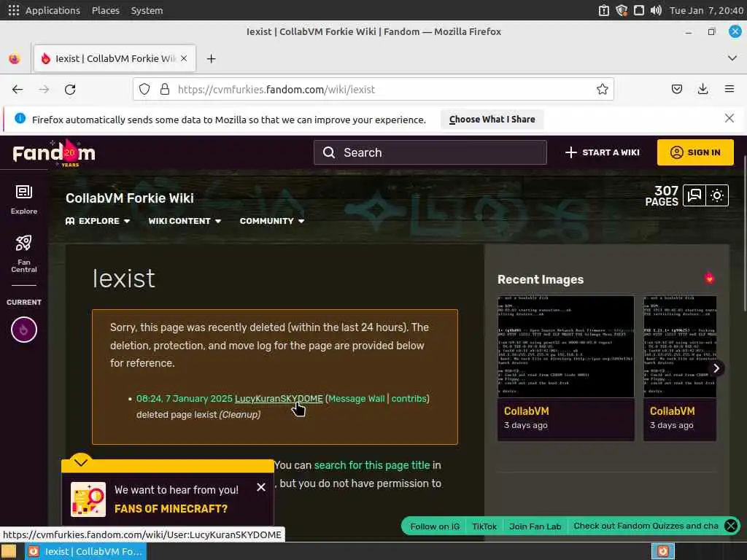Click in the Fandom Search field
The width and height of the screenshot is (747, 560).
coord(430,152)
